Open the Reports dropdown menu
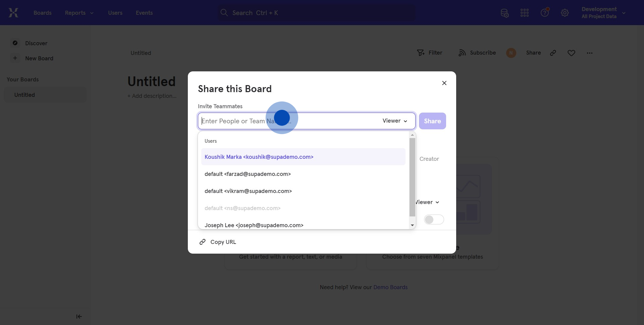 click(x=79, y=13)
